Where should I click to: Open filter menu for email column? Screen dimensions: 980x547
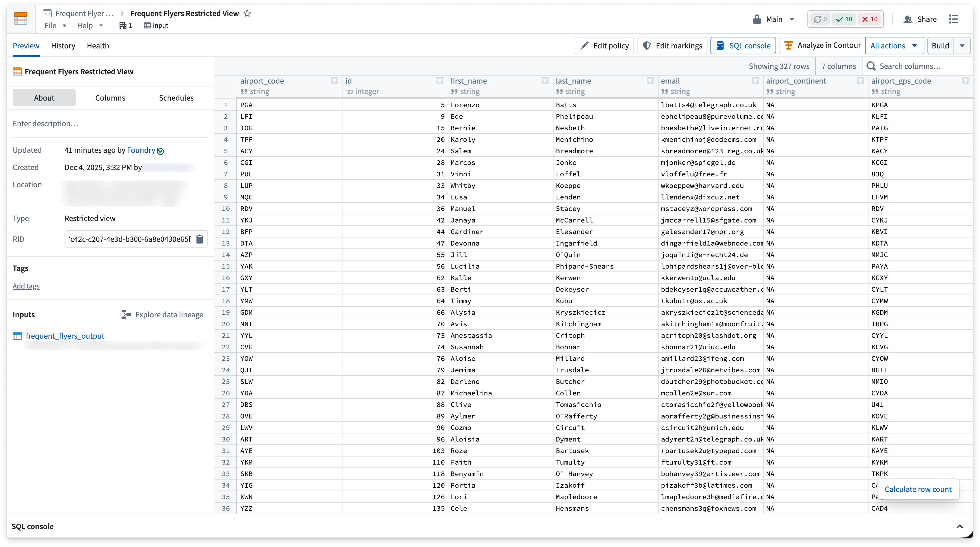(x=756, y=81)
